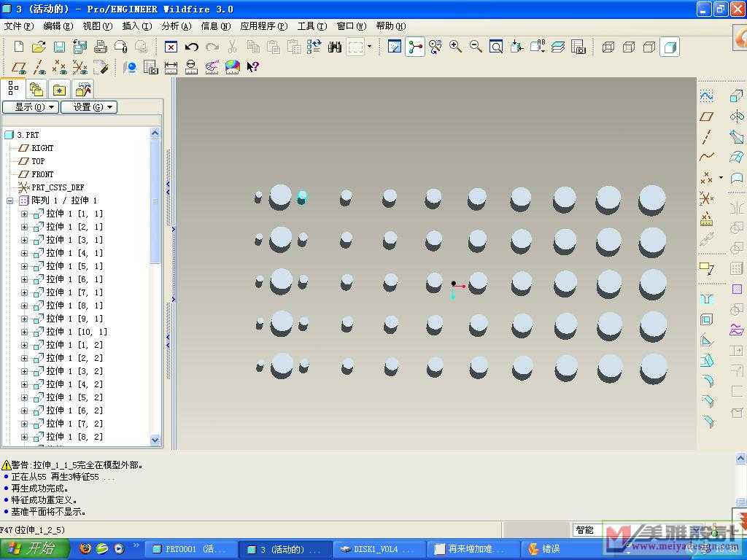Create a new file with the blank page icon
The width and height of the screenshot is (747, 560).
coord(18,47)
